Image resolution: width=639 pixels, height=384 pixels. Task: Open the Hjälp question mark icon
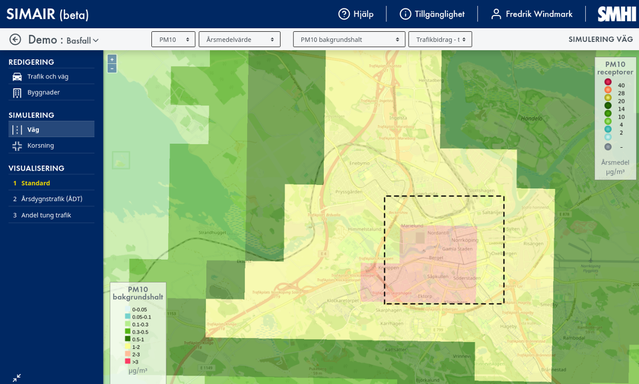344,14
